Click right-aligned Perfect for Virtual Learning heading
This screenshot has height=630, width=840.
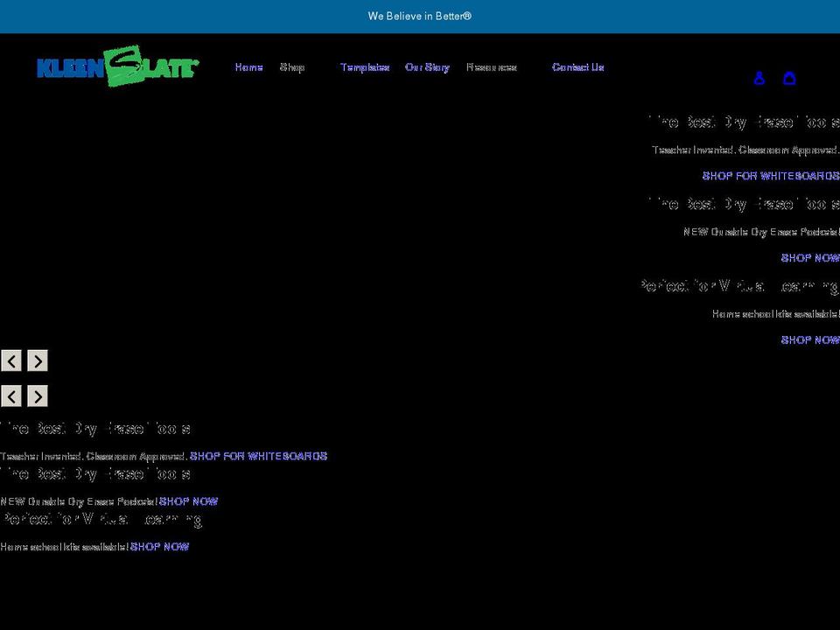click(740, 286)
